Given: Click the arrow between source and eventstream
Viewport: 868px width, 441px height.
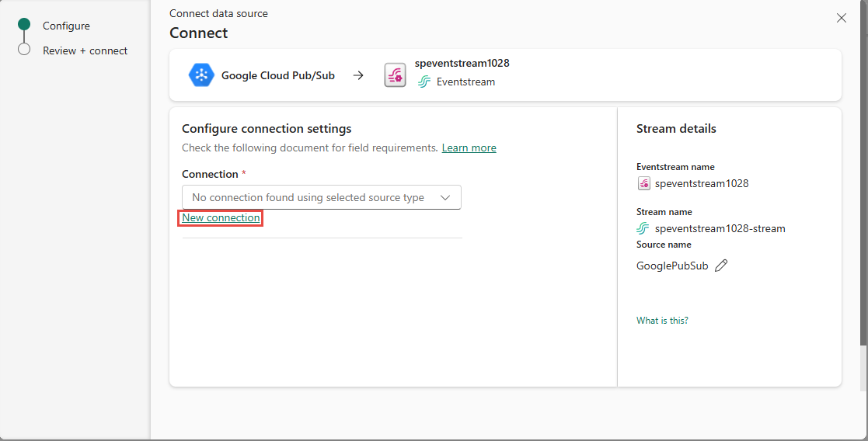Looking at the screenshot, I should 359,75.
